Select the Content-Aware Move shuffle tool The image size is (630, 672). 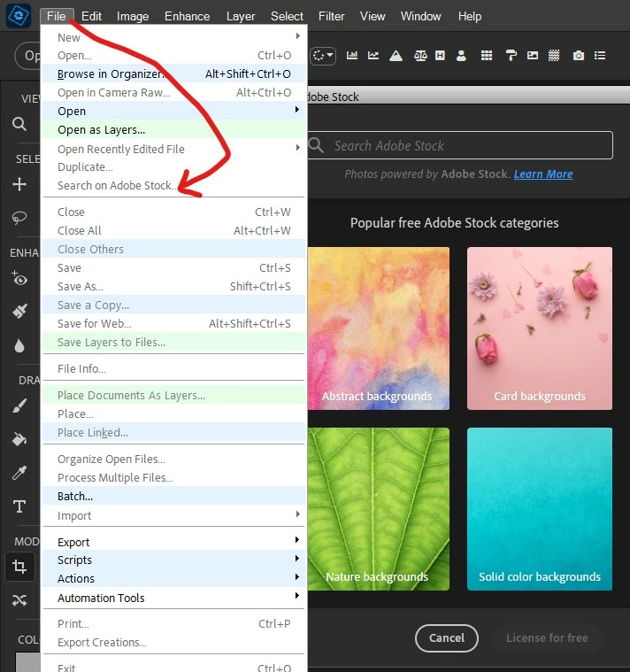[19, 600]
